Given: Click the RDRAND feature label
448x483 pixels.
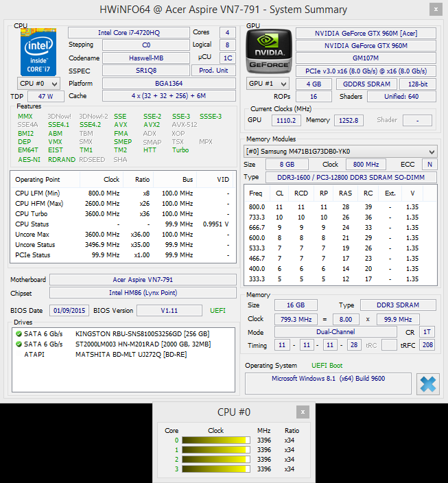Looking at the screenshot, I should [x=62, y=160].
